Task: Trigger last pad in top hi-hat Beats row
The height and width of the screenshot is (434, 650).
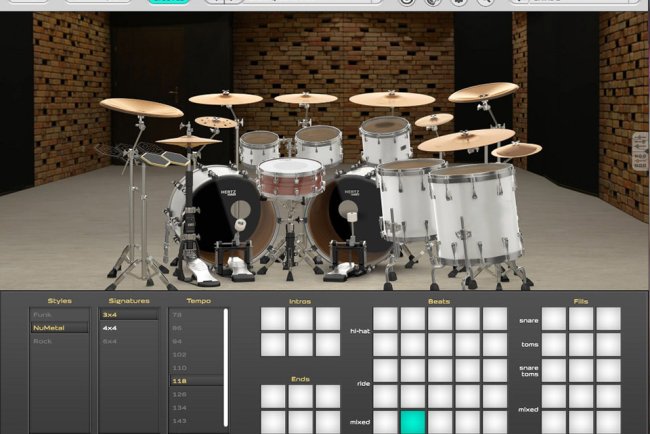Action: tap(495, 319)
